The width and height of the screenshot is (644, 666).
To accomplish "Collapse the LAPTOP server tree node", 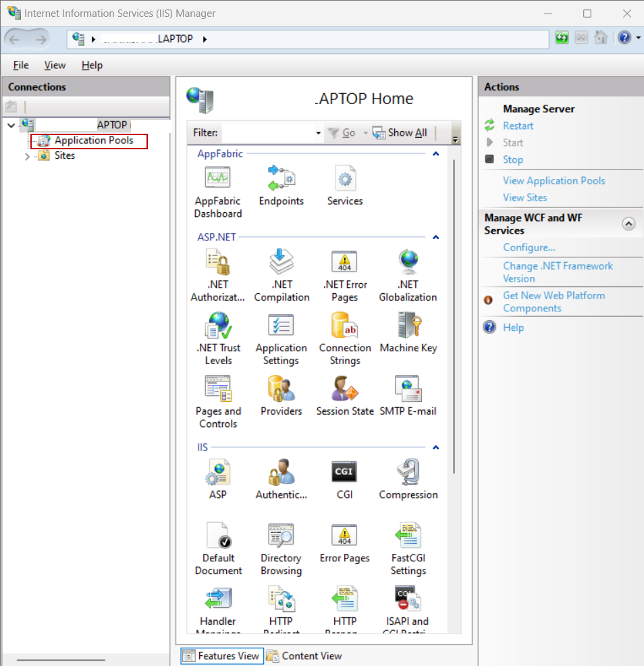I will [x=11, y=126].
